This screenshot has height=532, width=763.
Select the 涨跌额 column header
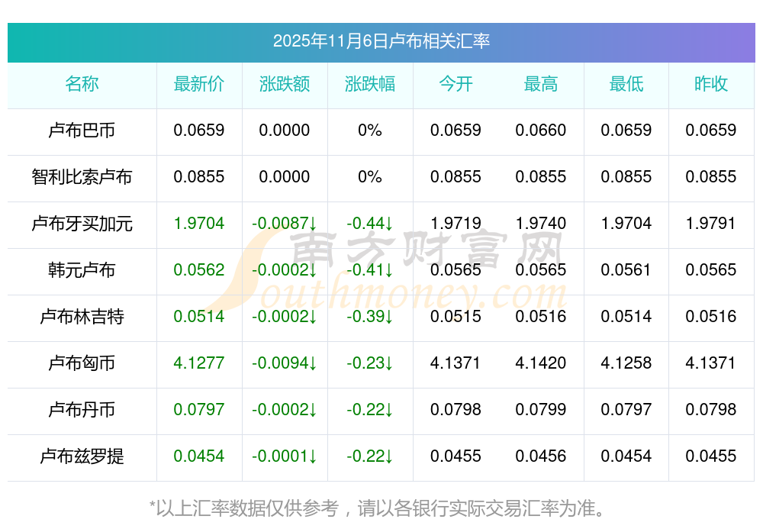[x=285, y=85]
